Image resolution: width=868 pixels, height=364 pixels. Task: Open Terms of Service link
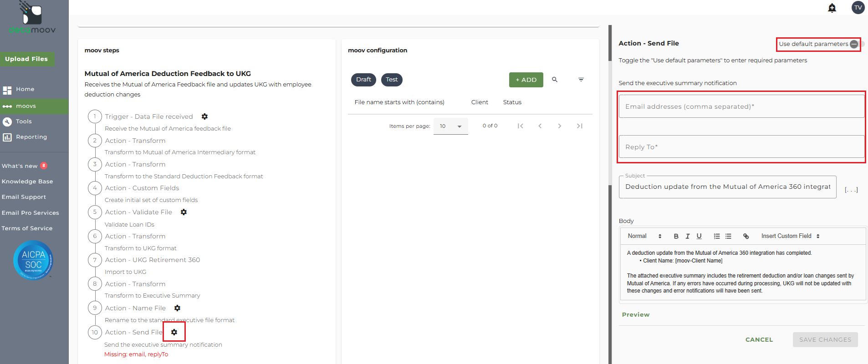(x=27, y=228)
